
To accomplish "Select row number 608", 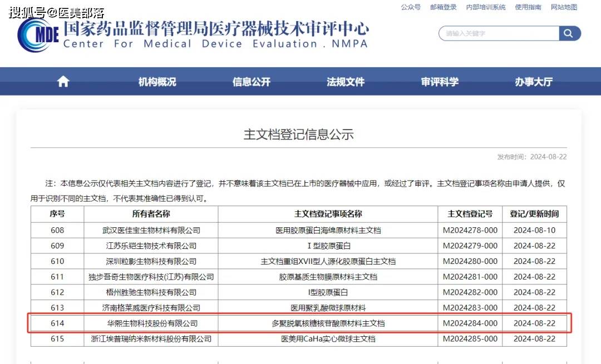I will [x=57, y=230].
